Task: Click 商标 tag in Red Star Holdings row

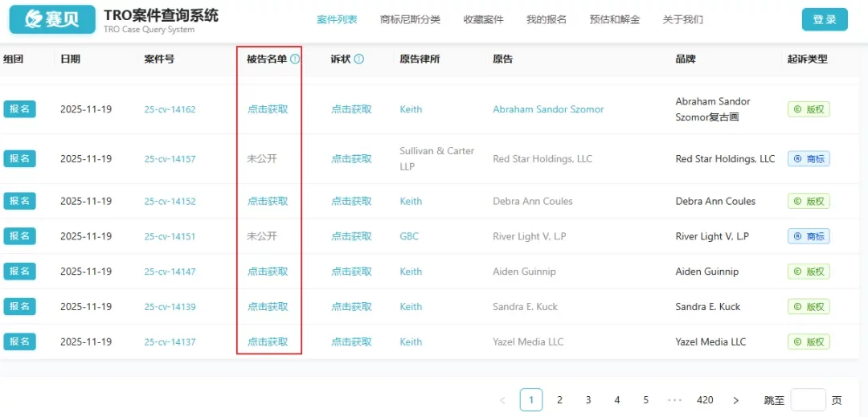Action: pyautogui.click(x=809, y=159)
